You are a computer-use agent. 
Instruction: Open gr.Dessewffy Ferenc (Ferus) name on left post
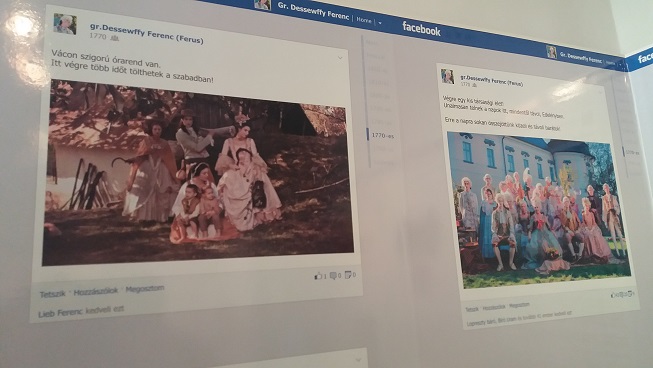[147, 33]
